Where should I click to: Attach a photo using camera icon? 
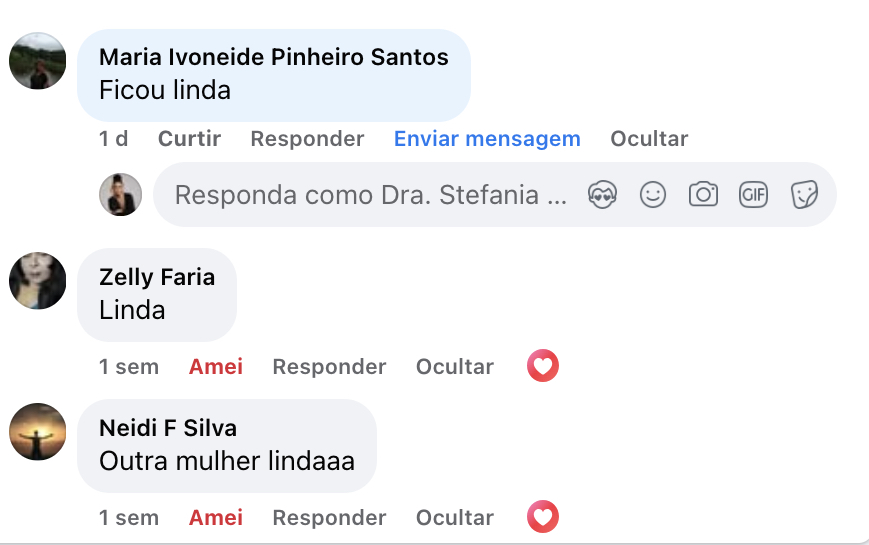pyautogui.click(x=704, y=195)
